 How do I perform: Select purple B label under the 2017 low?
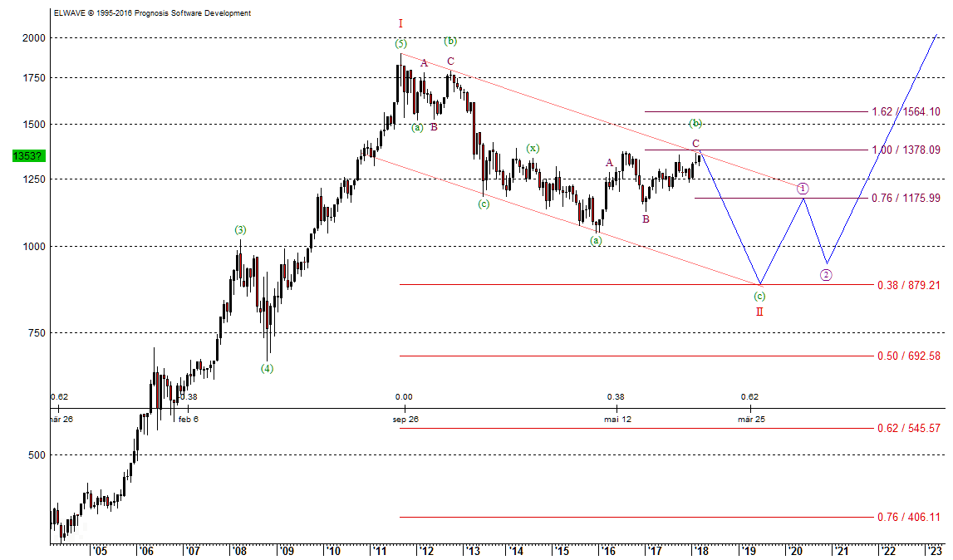(x=646, y=219)
